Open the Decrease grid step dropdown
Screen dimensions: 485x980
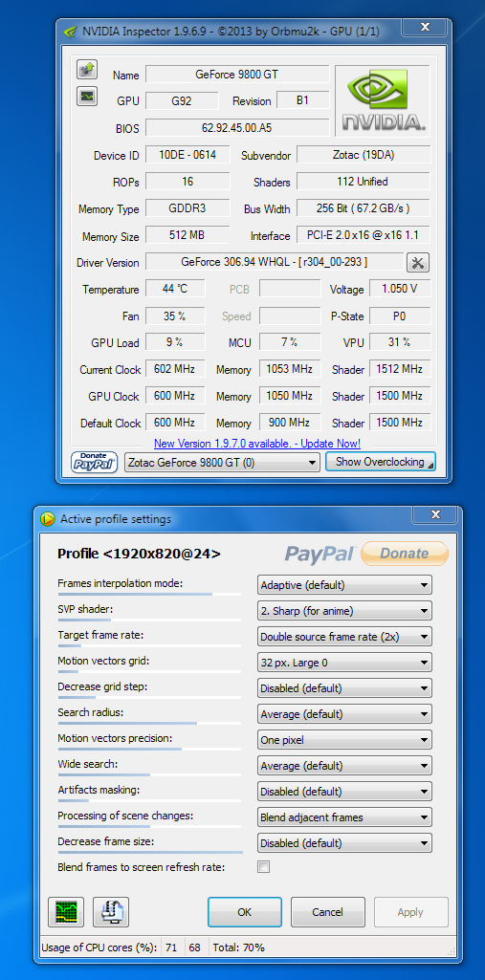click(344, 688)
